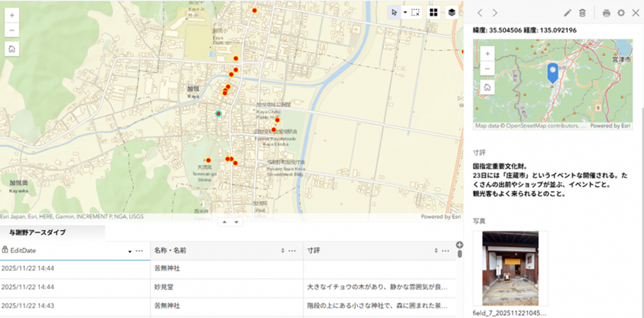Image resolution: width=644 pixels, height=318 pixels.
Task: Edit the feature with the pencil icon
Action: (x=567, y=13)
